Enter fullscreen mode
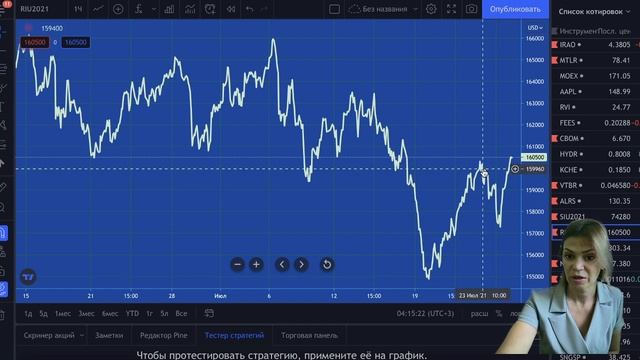This screenshot has height=360, width=640. (451, 9)
